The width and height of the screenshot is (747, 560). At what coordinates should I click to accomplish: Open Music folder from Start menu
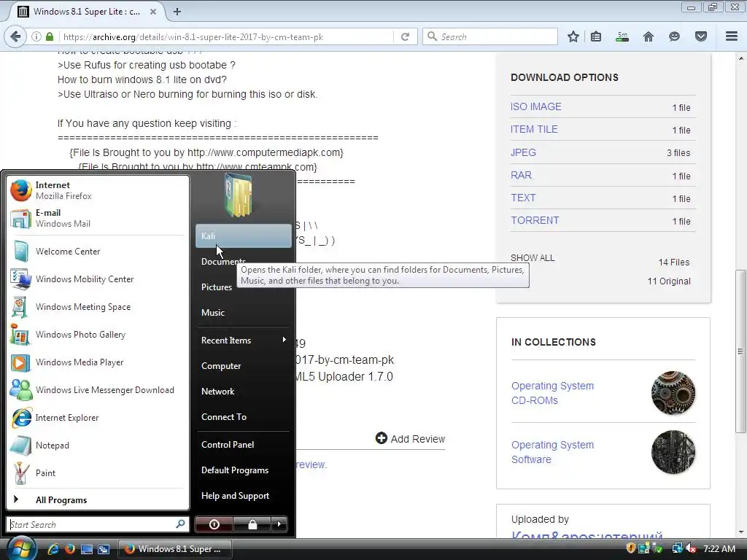click(244, 312)
